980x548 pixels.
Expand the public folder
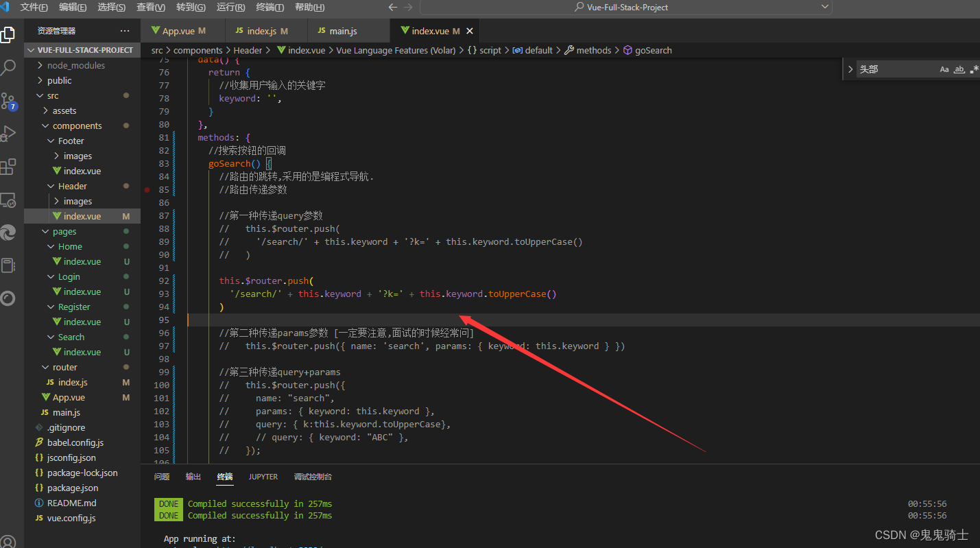[82, 80]
